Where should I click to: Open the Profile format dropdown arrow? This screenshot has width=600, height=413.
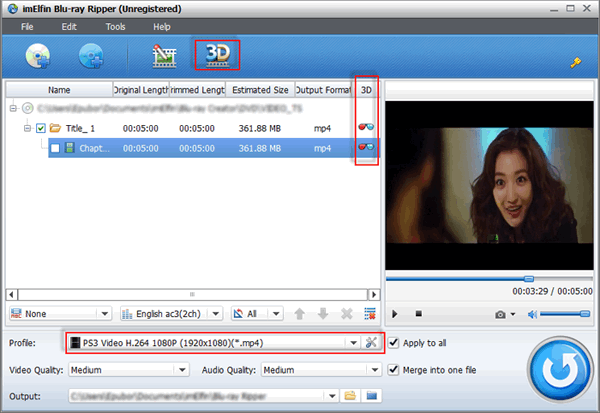354,343
